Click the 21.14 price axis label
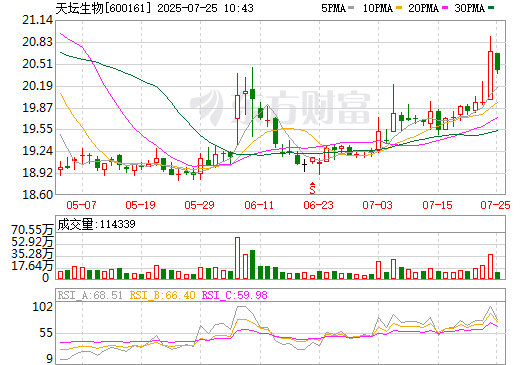Image resolution: width=520 pixels, height=365 pixels. click(x=37, y=20)
